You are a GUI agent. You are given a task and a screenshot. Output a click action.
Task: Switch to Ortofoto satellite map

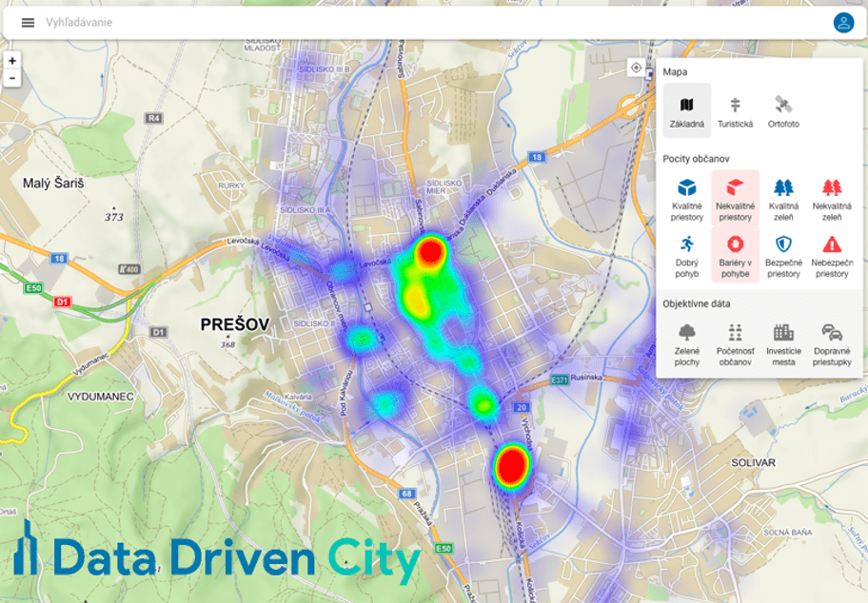tap(783, 110)
